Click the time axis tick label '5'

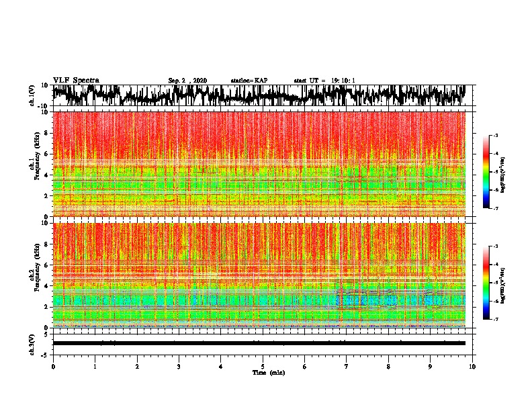click(x=263, y=367)
